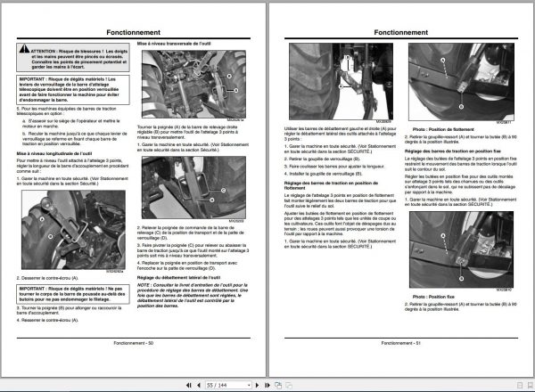Click the footer 'Fonctionnement - 50'
Image resolution: width=535 pixels, height=392 pixels.
pos(134,343)
